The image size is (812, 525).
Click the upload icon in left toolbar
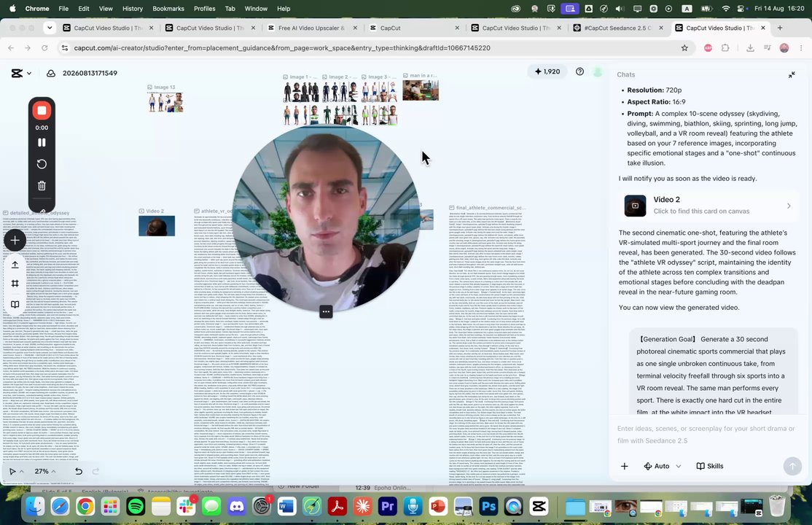click(15, 264)
